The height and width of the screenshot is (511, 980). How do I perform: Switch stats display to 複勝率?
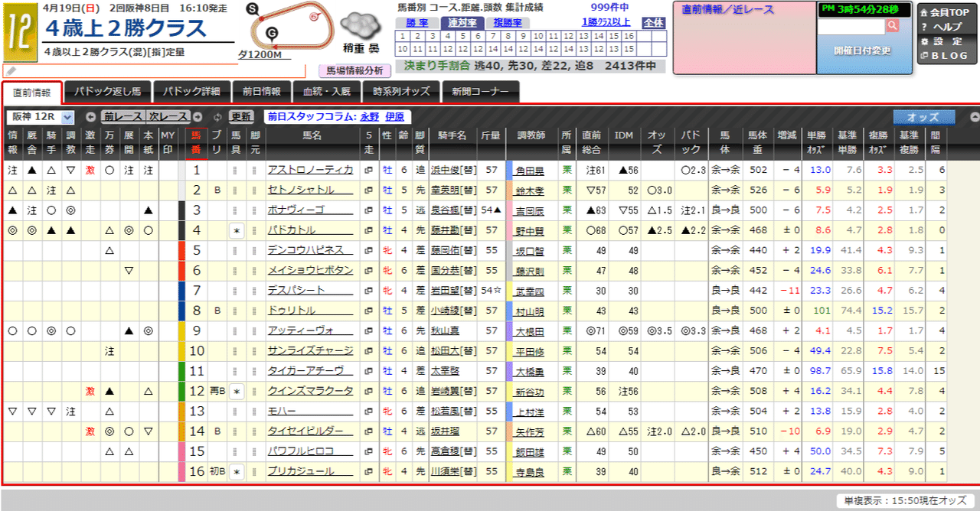coord(508,23)
